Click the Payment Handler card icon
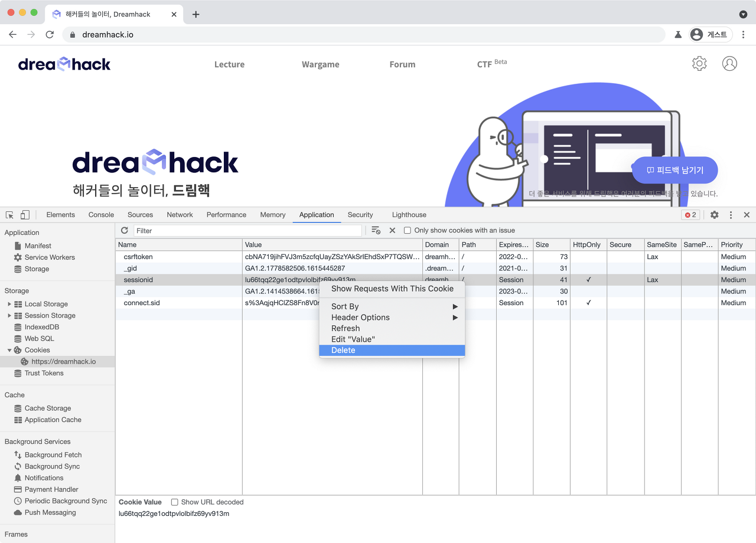 point(18,489)
